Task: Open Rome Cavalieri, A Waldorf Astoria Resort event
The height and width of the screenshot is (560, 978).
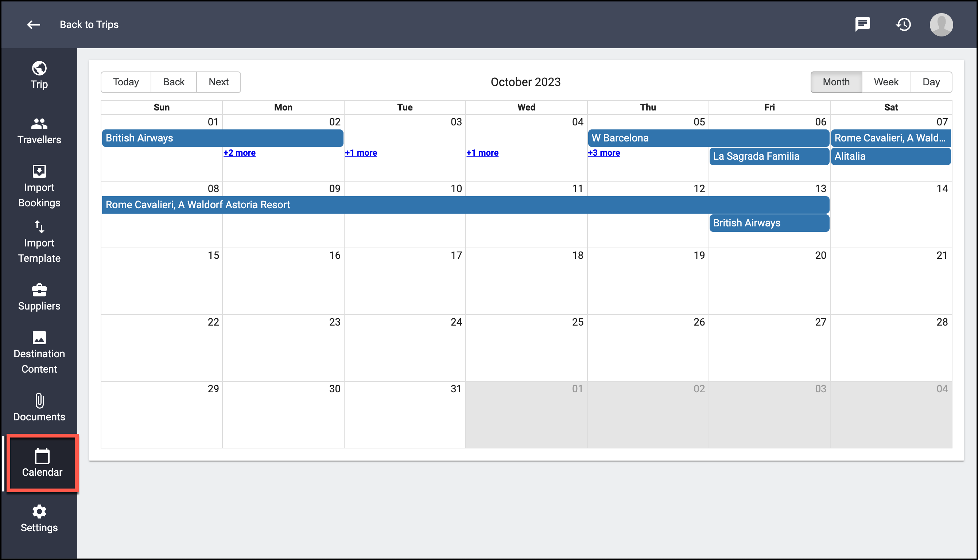Action: [x=465, y=205]
